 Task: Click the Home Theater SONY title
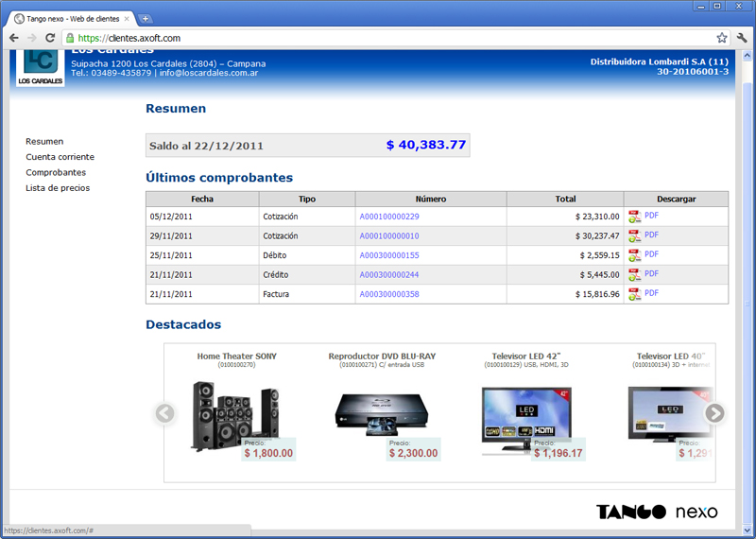[x=237, y=356]
